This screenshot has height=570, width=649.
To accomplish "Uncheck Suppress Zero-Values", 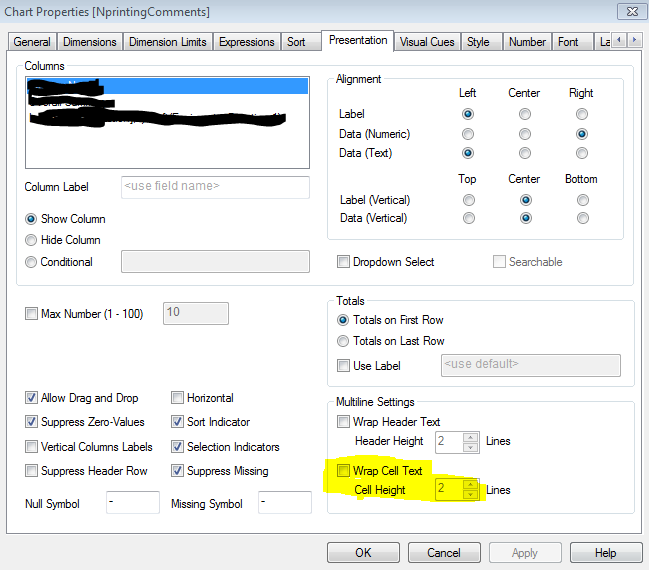I will pyautogui.click(x=31, y=422).
